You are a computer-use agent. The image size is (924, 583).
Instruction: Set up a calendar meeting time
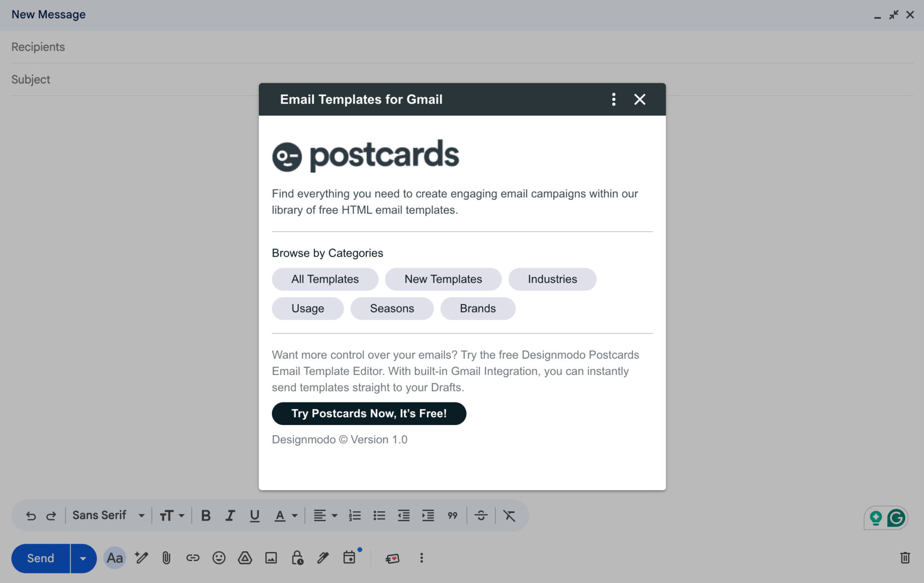point(350,558)
